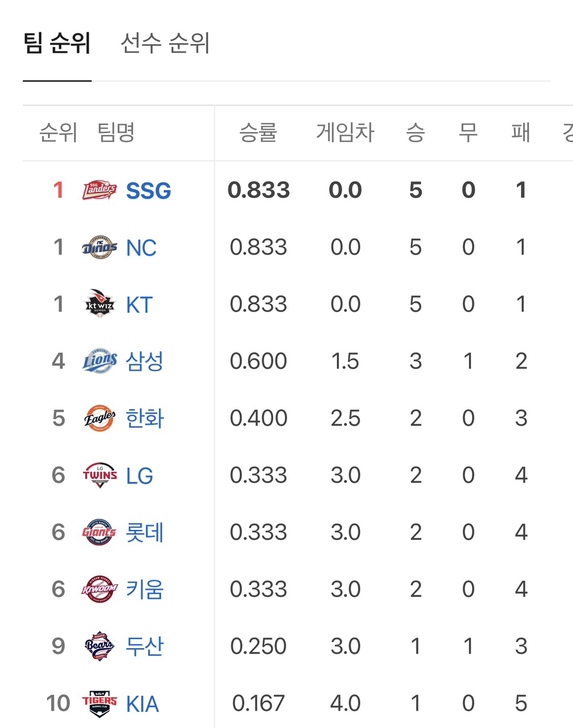This screenshot has width=573, height=728.
Task: Click the Kiwoom Heroes team logo
Action: coord(100,589)
